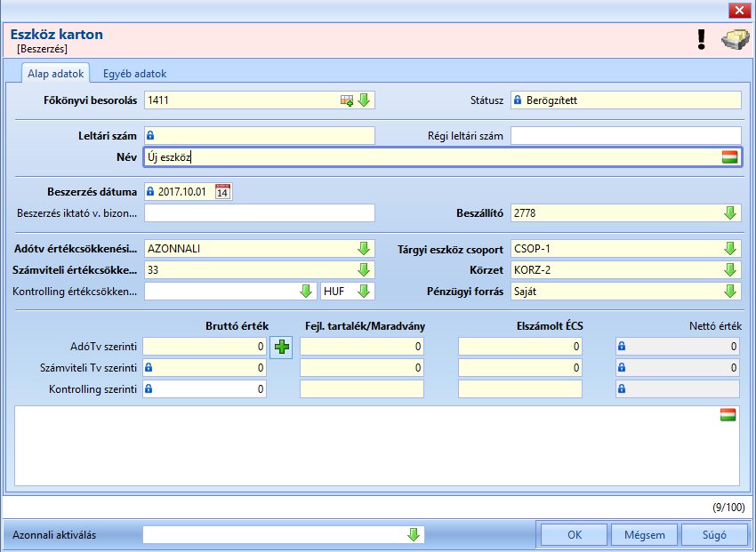Viewport: 756px width, 552px height.
Task: Click the Eszköz karton title text
Action: [56, 34]
